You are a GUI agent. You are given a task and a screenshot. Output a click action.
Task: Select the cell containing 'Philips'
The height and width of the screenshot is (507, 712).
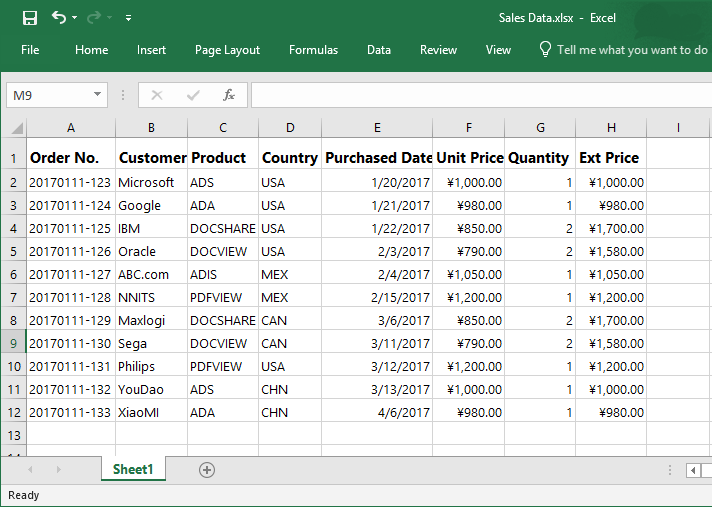(151, 366)
